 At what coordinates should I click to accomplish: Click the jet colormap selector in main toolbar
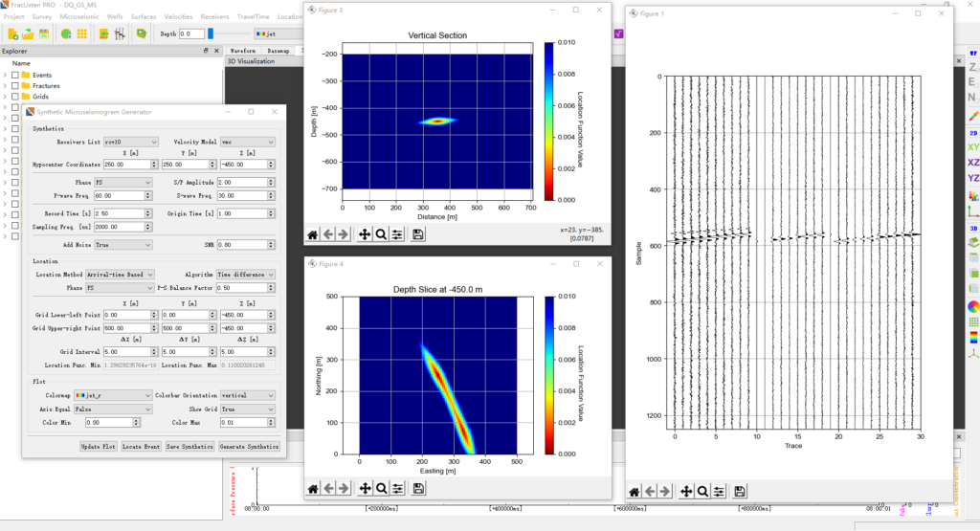click(278, 33)
